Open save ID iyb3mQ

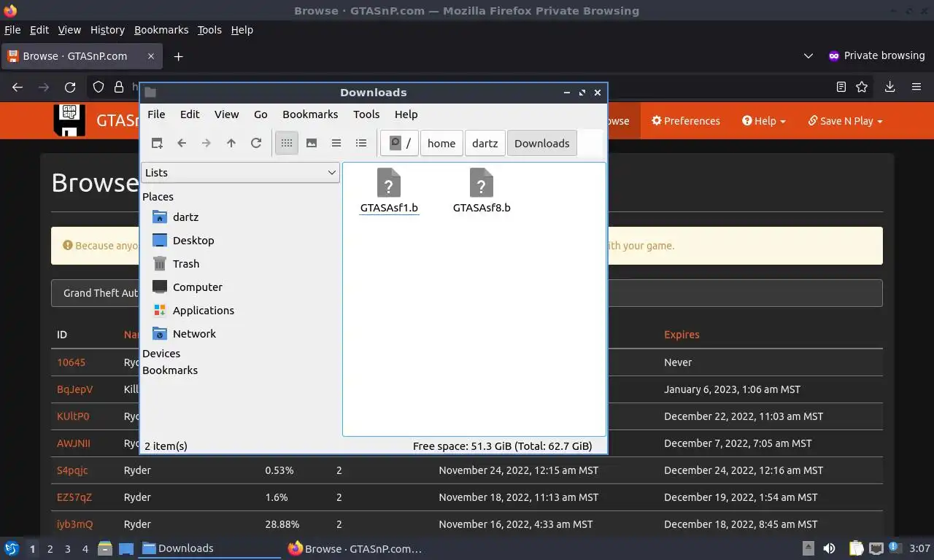[x=75, y=524]
